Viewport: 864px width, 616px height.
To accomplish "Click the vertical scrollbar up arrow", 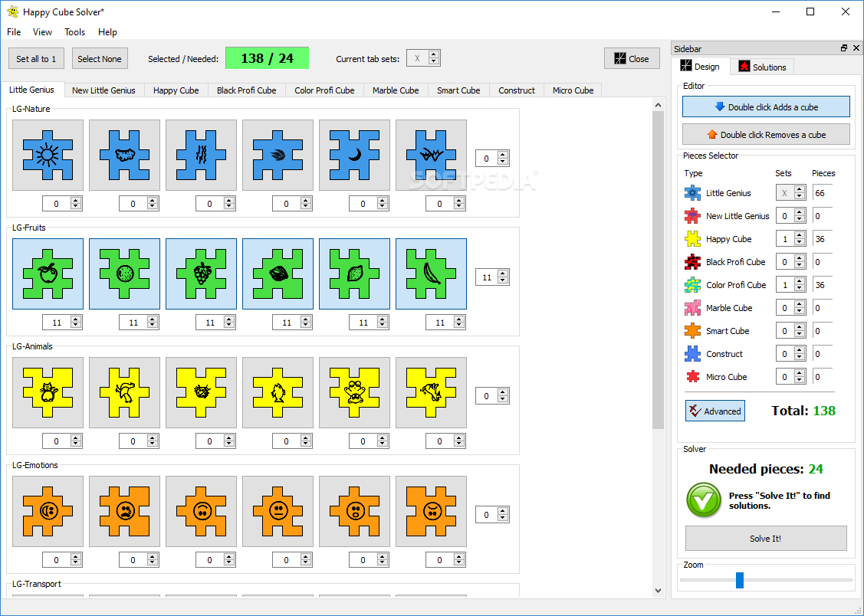I will click(658, 105).
